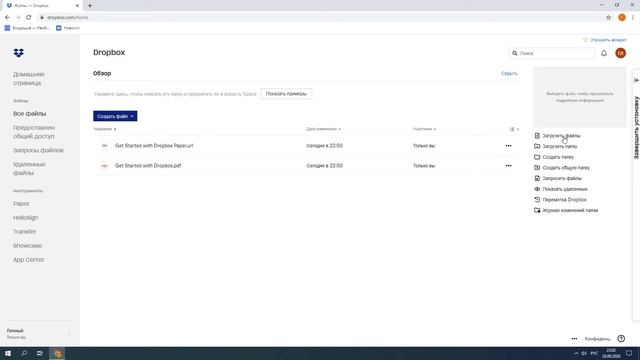This screenshot has height=360, width=640.
Task: Open the view layout switcher dropdown
Action: click(x=514, y=129)
